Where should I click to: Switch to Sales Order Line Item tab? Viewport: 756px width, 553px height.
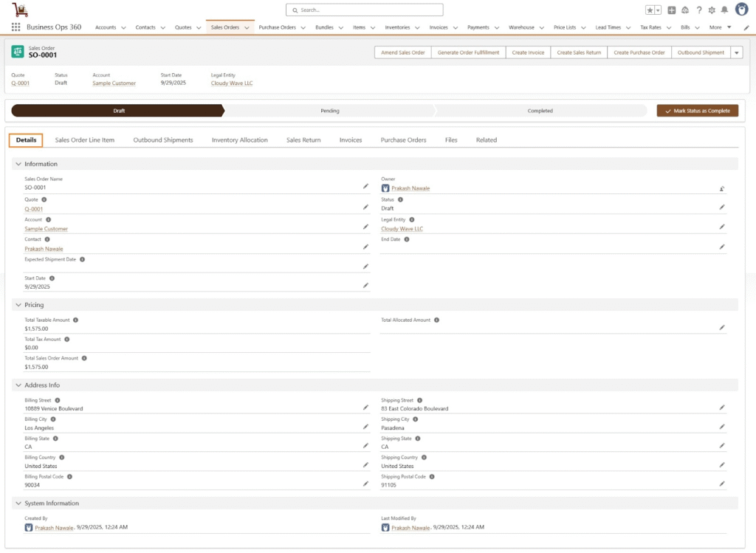(85, 140)
